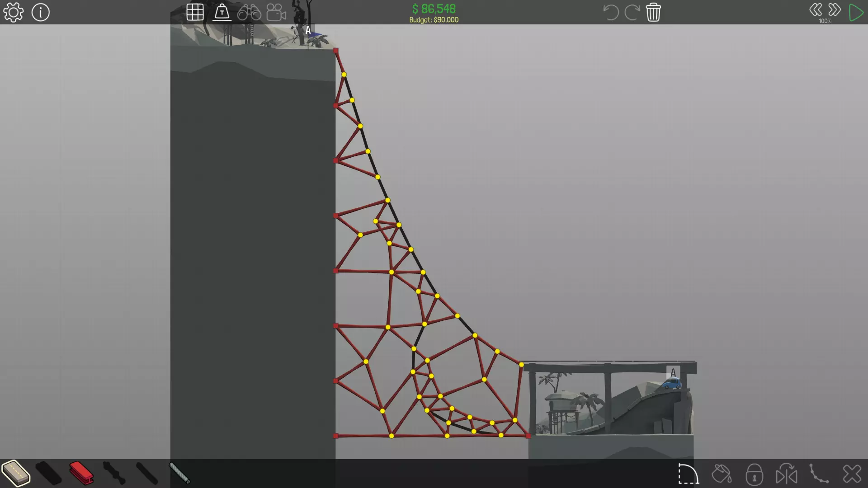This screenshot has width=868, height=488.
Task: Decrease the simulation speed
Action: pos(816,10)
